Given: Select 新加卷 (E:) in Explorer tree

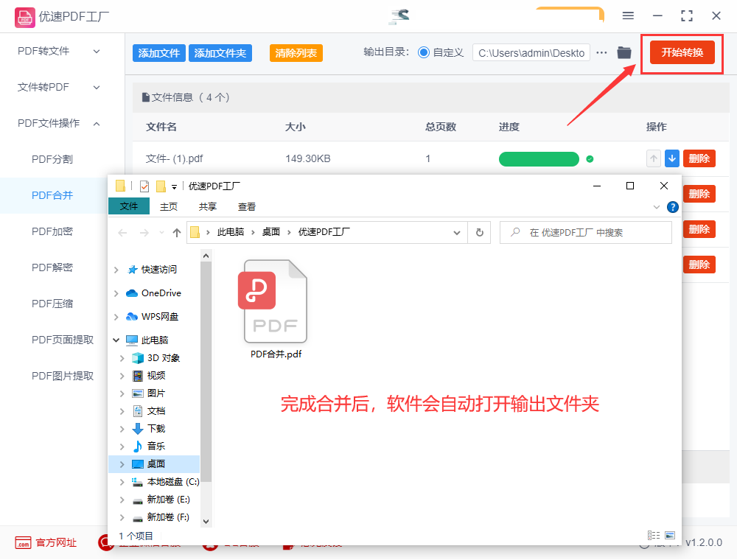Looking at the screenshot, I should tap(168, 500).
